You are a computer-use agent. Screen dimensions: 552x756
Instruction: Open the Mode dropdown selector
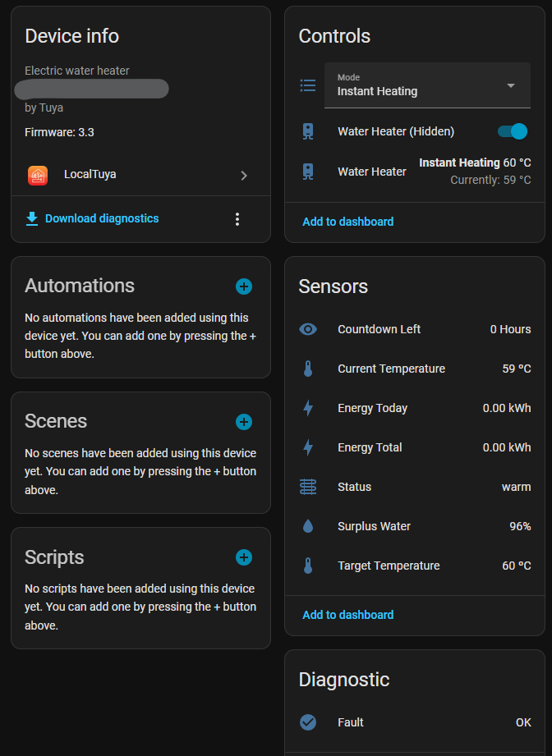[x=426, y=85]
